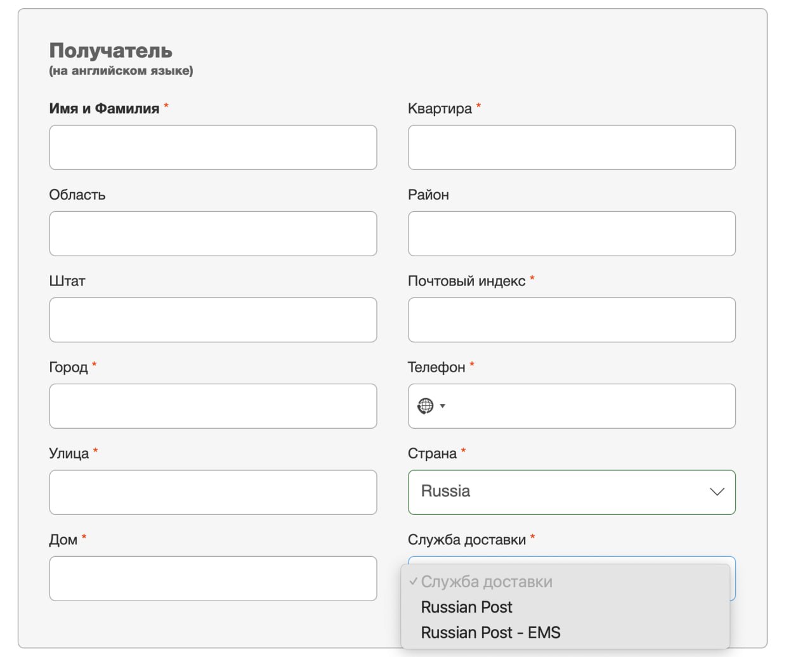Expand the Страна dropdown chevron

717,492
